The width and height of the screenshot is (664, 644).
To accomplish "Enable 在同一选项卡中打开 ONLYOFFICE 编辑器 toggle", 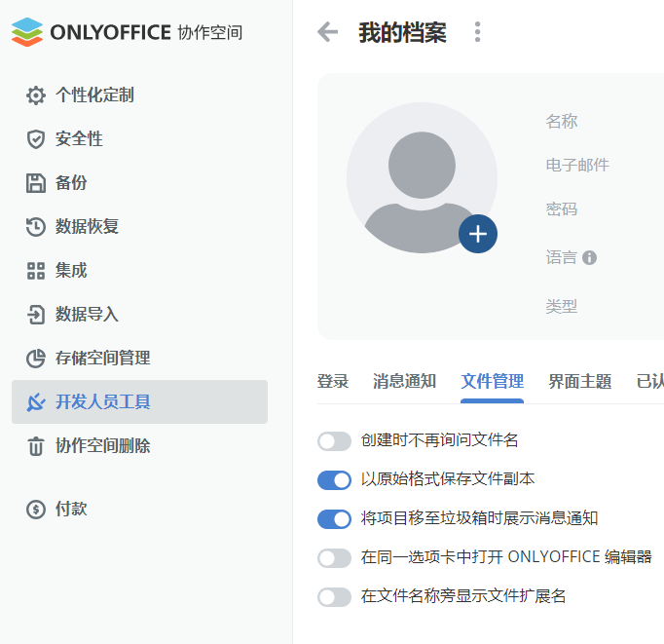I will click(334, 558).
